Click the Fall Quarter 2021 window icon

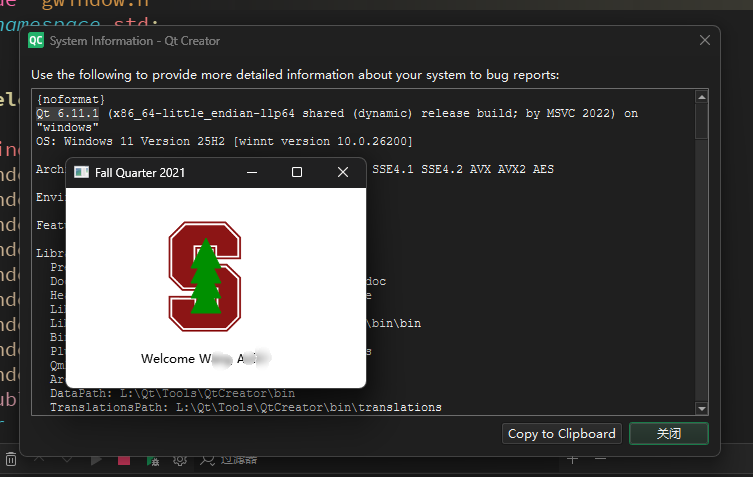click(81, 172)
